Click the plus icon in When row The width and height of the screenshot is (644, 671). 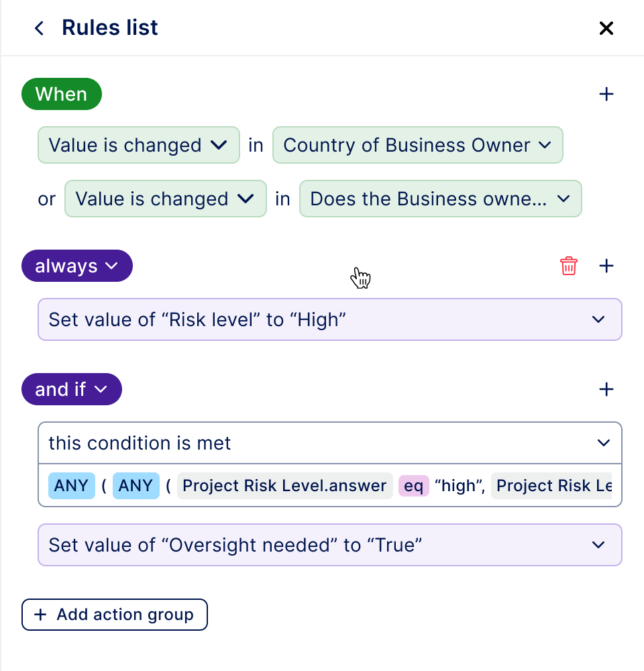(606, 94)
